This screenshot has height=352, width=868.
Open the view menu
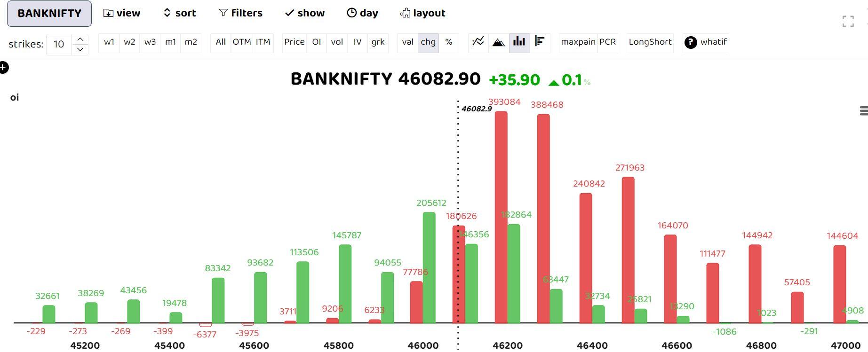pos(122,13)
